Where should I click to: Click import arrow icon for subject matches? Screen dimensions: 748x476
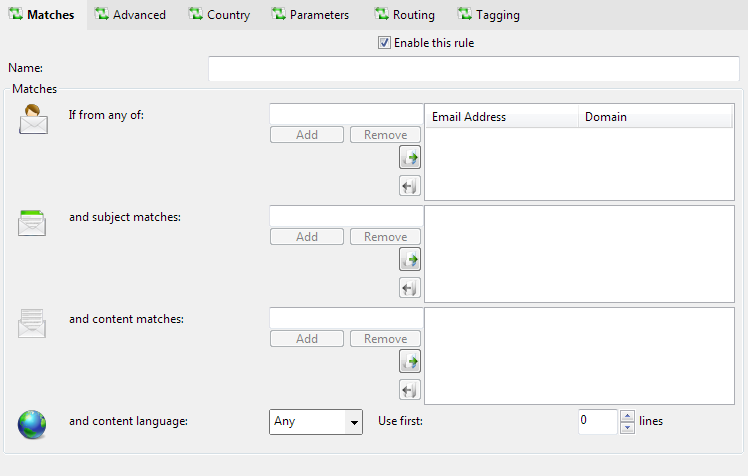[410, 259]
